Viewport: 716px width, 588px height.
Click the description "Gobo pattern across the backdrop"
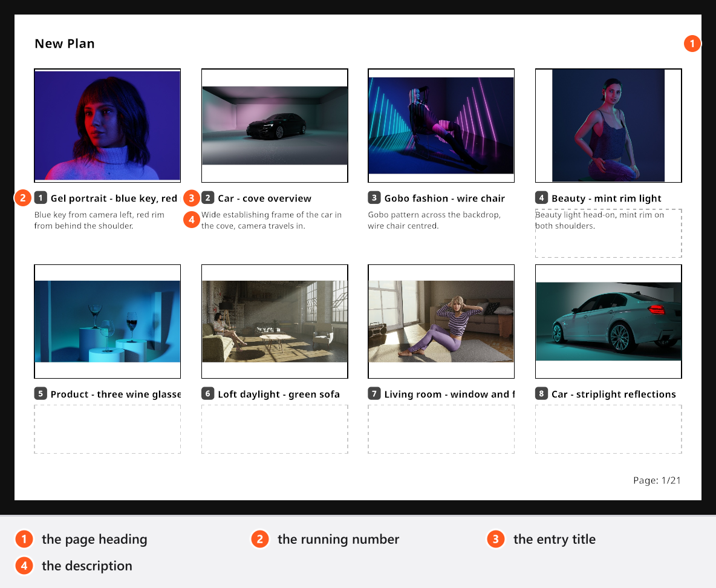point(434,220)
